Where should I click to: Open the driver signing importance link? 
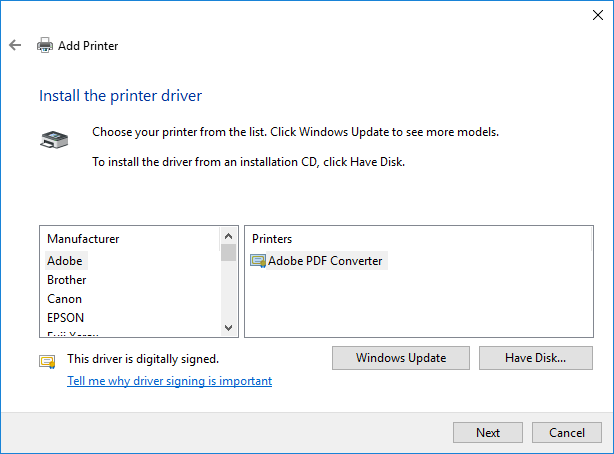(169, 381)
